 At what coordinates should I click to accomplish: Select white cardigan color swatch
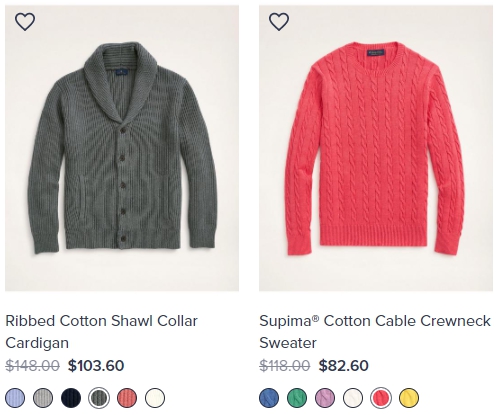[x=155, y=398]
